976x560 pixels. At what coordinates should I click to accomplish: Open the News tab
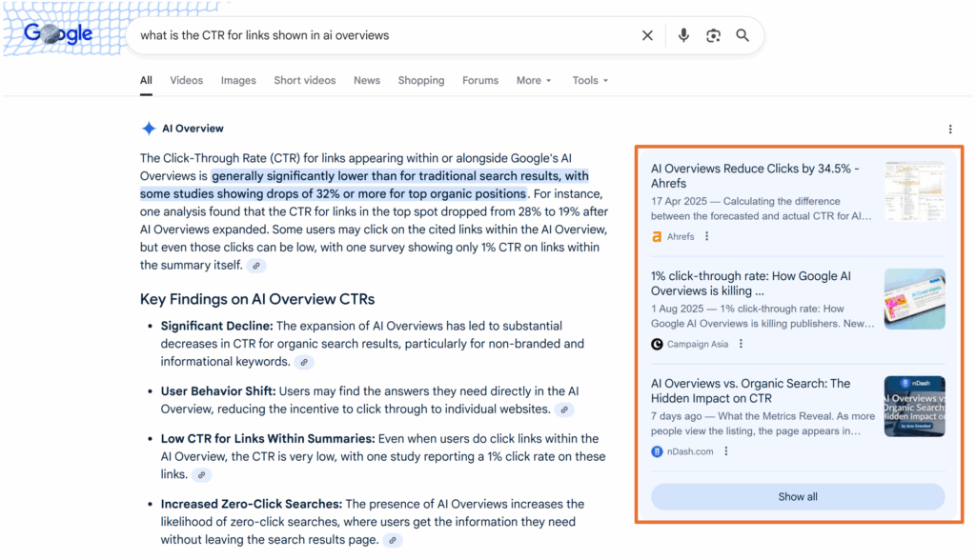point(367,80)
